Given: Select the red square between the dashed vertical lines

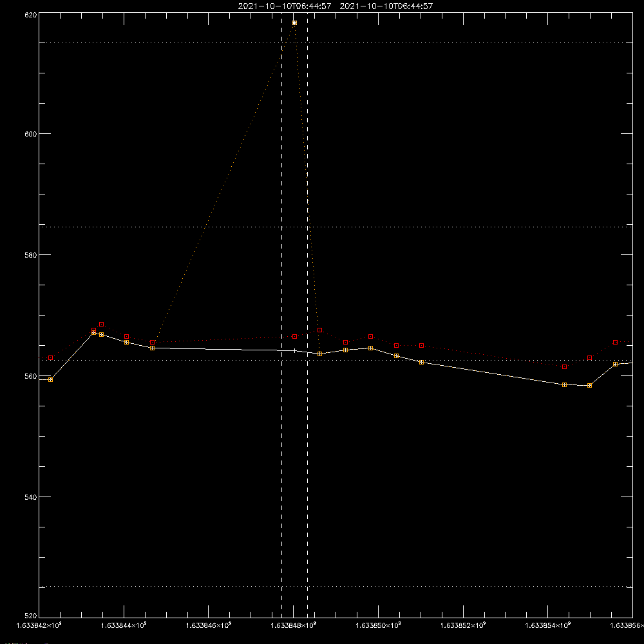Looking at the screenshot, I should (294, 337).
